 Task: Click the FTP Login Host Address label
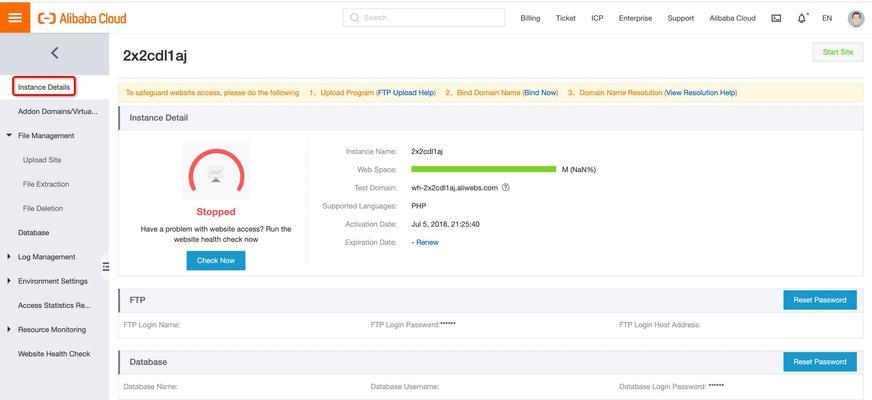click(x=660, y=325)
